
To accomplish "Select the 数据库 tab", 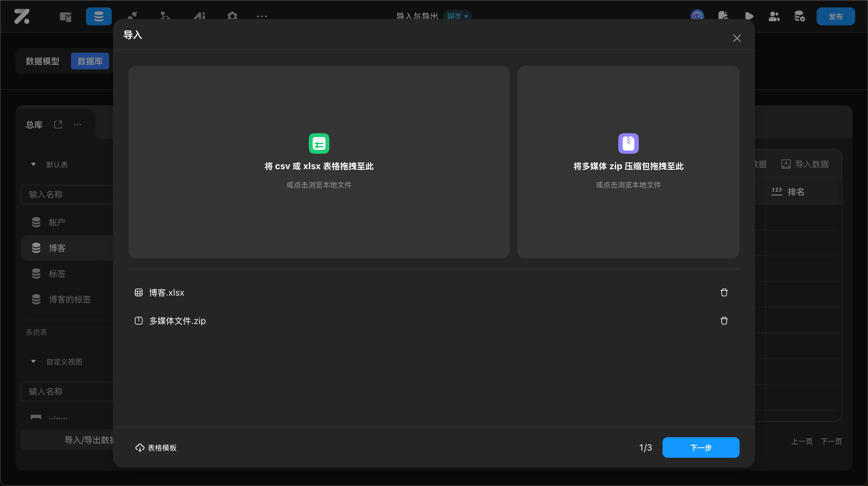I will (90, 61).
